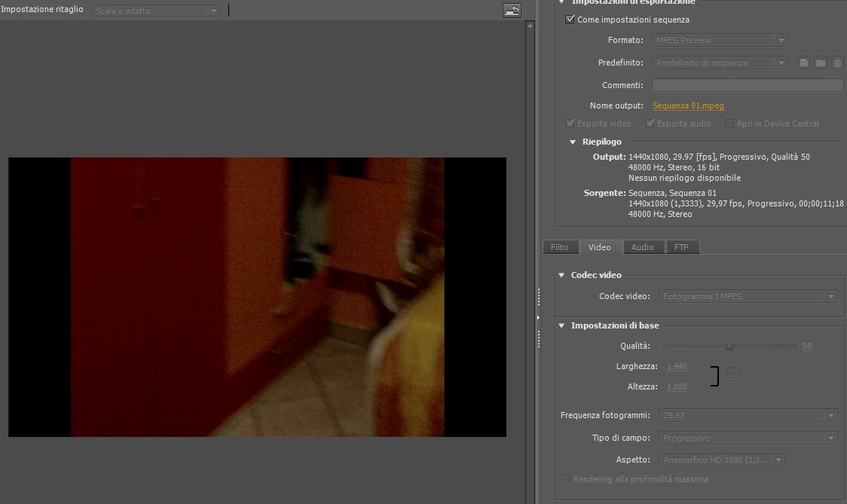Open the Tipo di campo Progressivo dropdown
Viewport: 847px width, 504px height.
[748, 438]
